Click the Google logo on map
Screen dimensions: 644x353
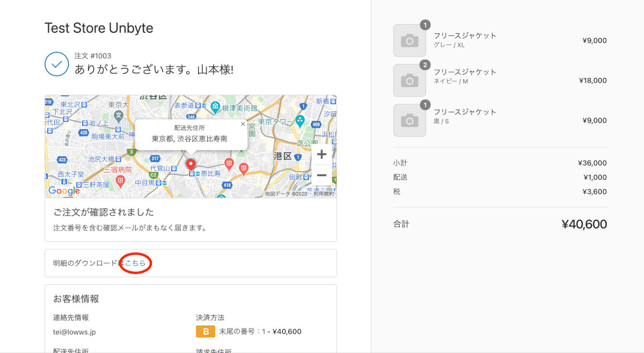(64, 191)
